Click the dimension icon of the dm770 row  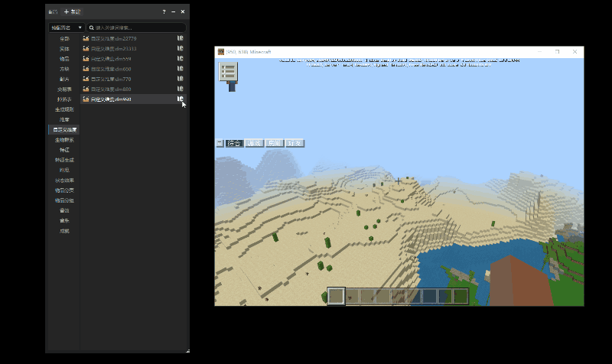pyautogui.click(x=86, y=79)
